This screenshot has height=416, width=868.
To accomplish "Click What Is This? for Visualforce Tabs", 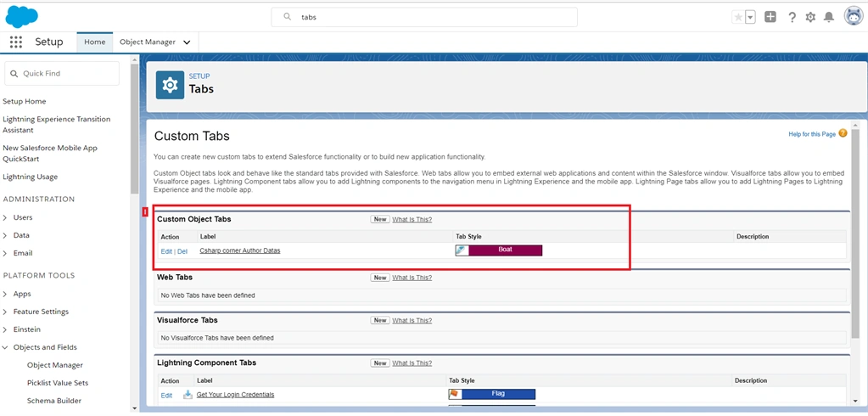I will (412, 320).
